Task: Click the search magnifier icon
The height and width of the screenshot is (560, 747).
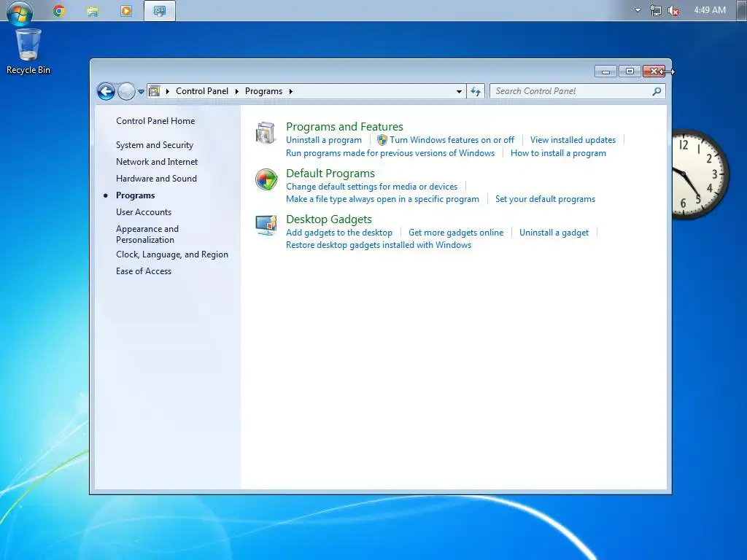Action: pos(657,91)
